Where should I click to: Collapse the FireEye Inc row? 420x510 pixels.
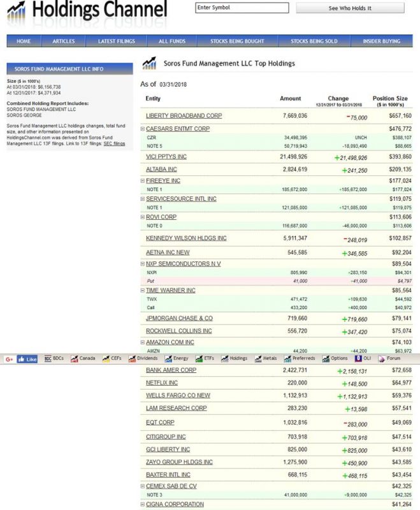143,181
